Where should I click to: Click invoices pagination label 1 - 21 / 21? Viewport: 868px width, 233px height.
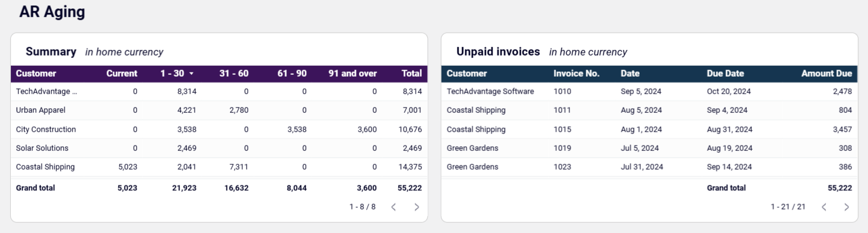tap(788, 207)
